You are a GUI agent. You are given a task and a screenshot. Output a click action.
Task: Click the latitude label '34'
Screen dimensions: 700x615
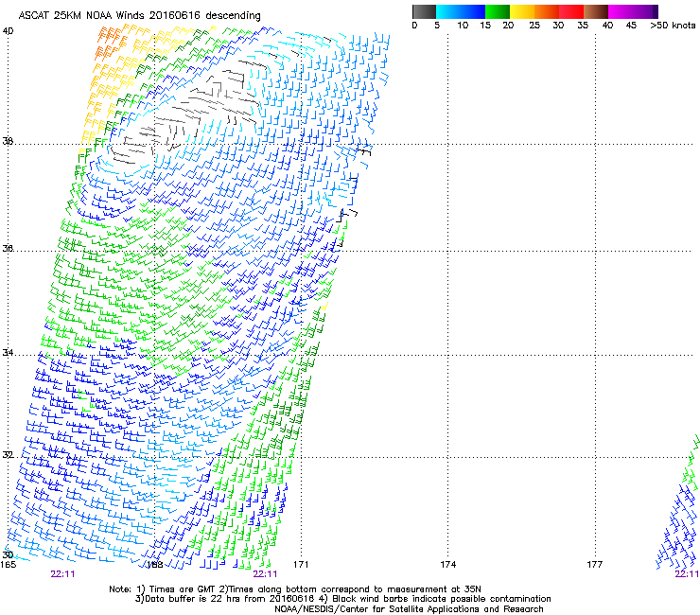coord(8,352)
